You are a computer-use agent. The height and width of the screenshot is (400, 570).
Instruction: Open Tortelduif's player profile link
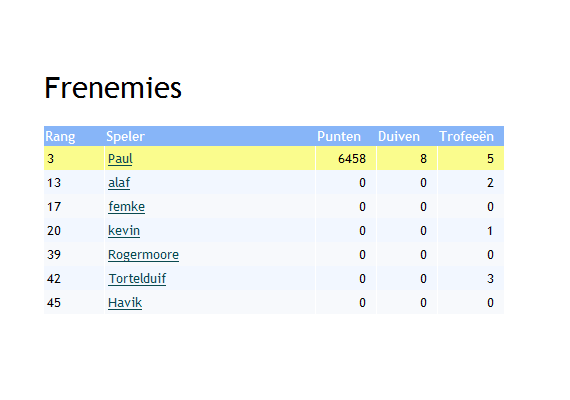point(137,279)
